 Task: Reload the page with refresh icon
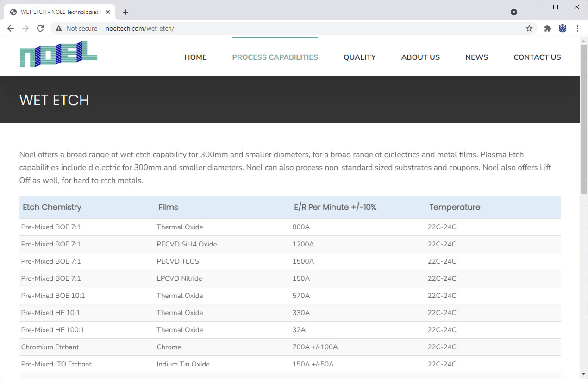[40, 28]
